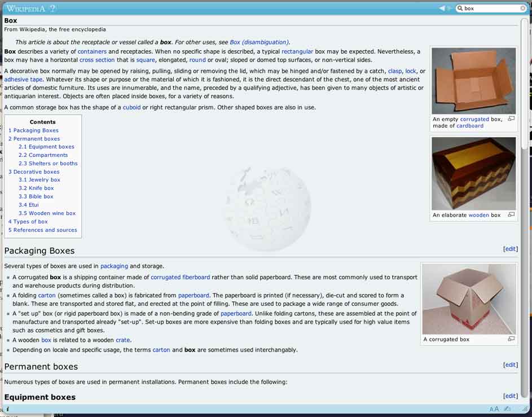Open the "square" link
Viewport: 532px width, 417px height.
pyautogui.click(x=146, y=60)
